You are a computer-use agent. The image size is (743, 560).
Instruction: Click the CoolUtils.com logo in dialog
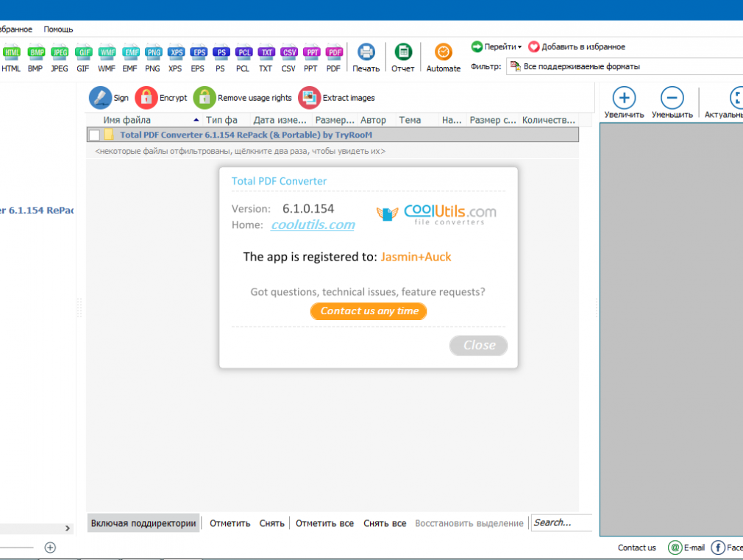coord(437,214)
